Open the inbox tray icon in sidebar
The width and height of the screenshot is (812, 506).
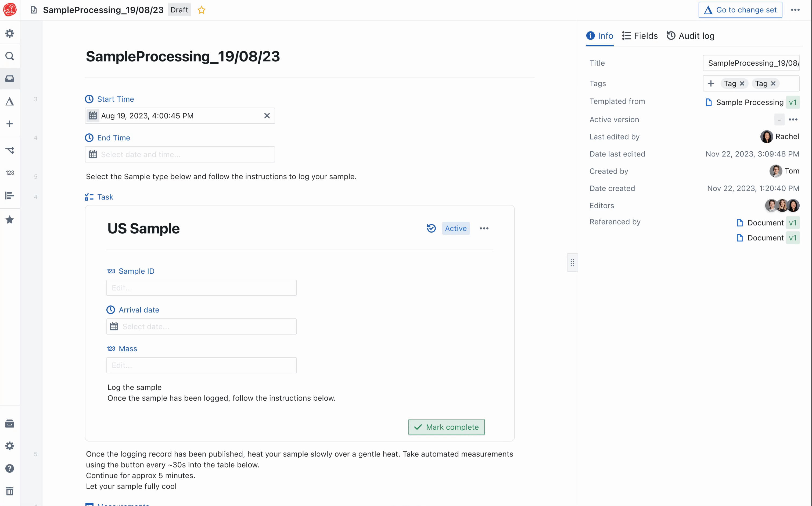click(10, 79)
